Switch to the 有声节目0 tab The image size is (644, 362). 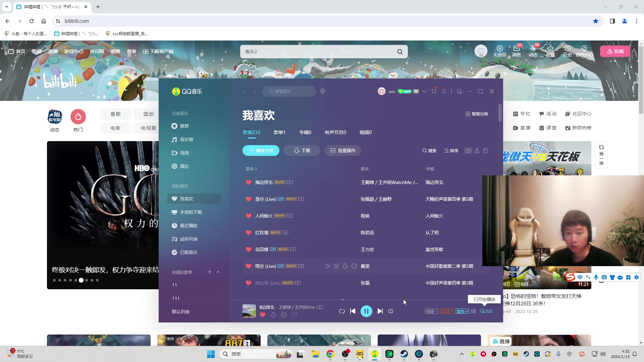click(x=335, y=132)
